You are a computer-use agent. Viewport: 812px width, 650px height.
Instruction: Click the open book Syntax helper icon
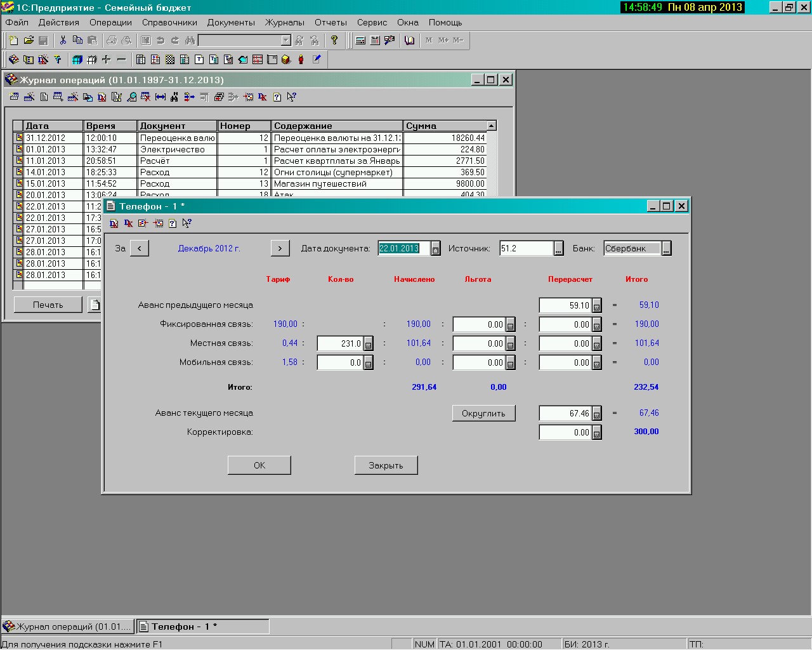click(x=409, y=40)
